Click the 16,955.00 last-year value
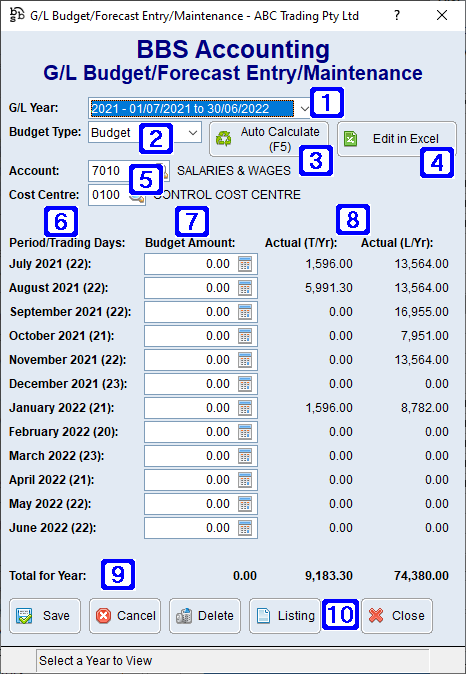 click(x=421, y=312)
